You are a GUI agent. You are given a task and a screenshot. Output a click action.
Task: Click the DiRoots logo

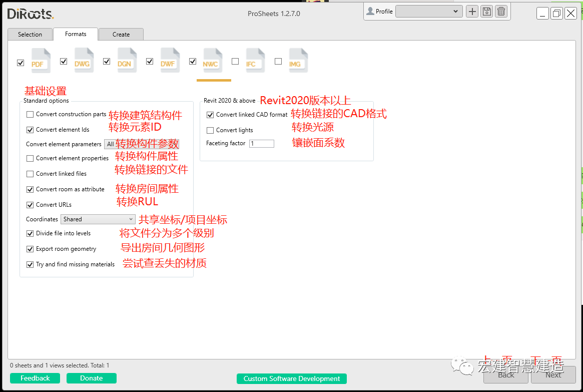tap(31, 14)
